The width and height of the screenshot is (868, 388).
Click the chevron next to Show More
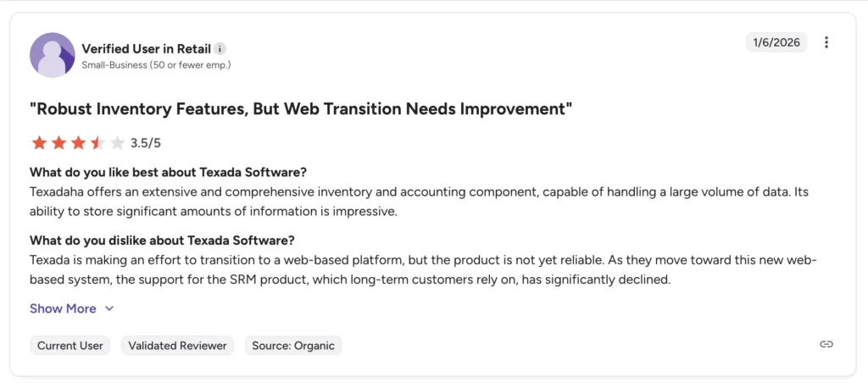(109, 309)
